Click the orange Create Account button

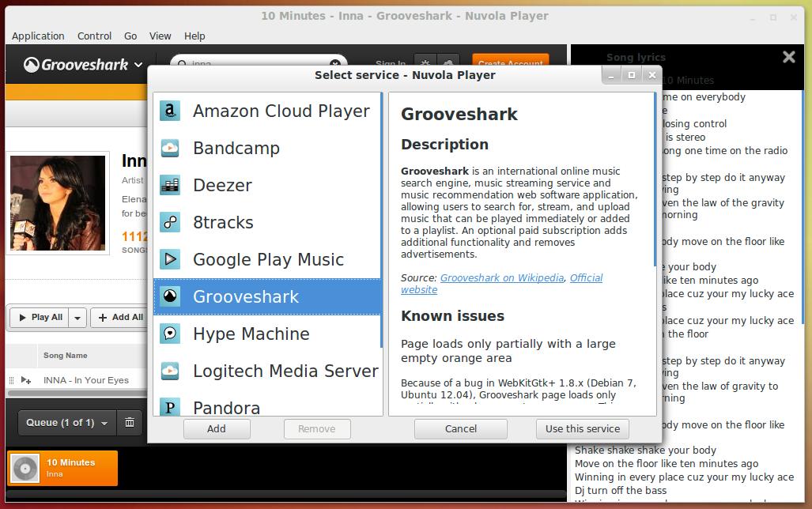(x=509, y=62)
